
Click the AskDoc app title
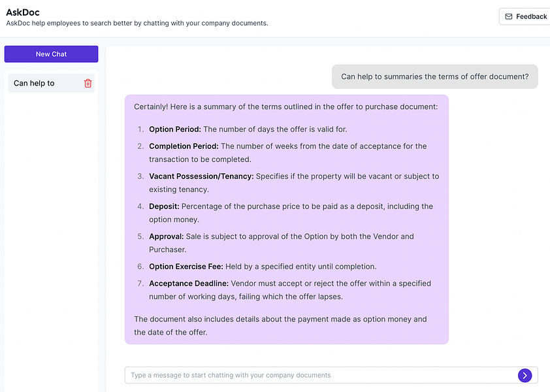22,11
